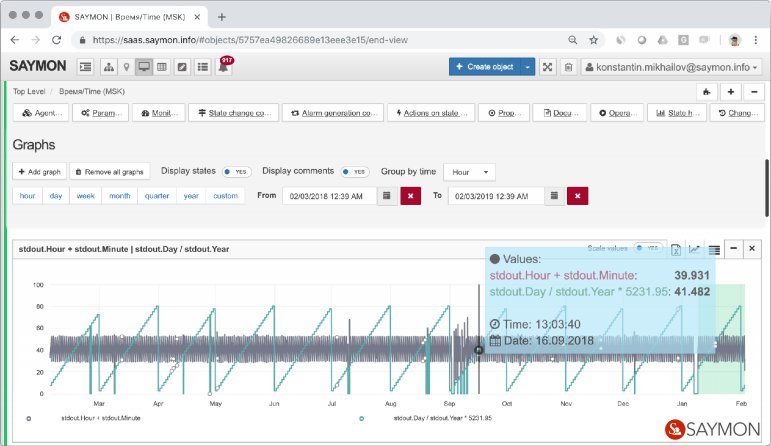Click the fullscreen expand arrows icon
771x446 pixels.
(x=547, y=67)
